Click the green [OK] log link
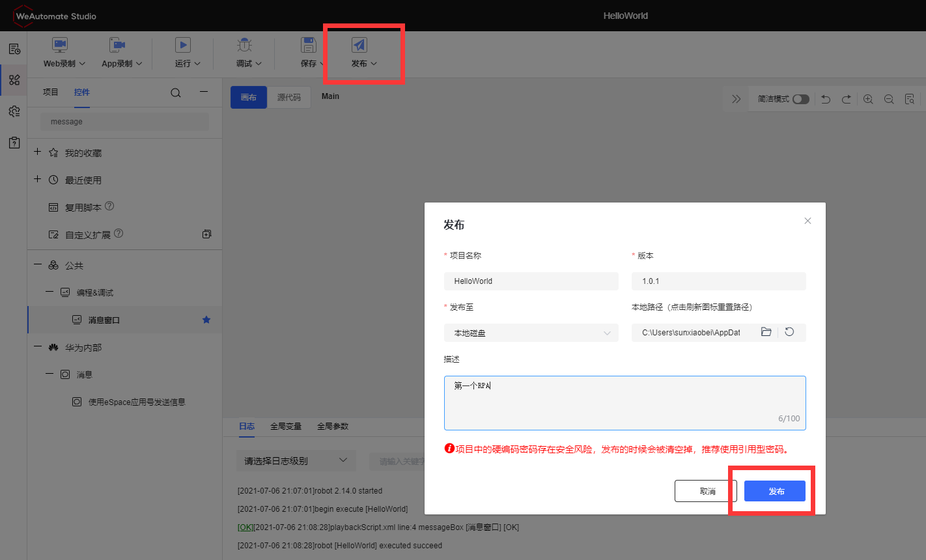This screenshot has height=560, width=926. [246, 527]
